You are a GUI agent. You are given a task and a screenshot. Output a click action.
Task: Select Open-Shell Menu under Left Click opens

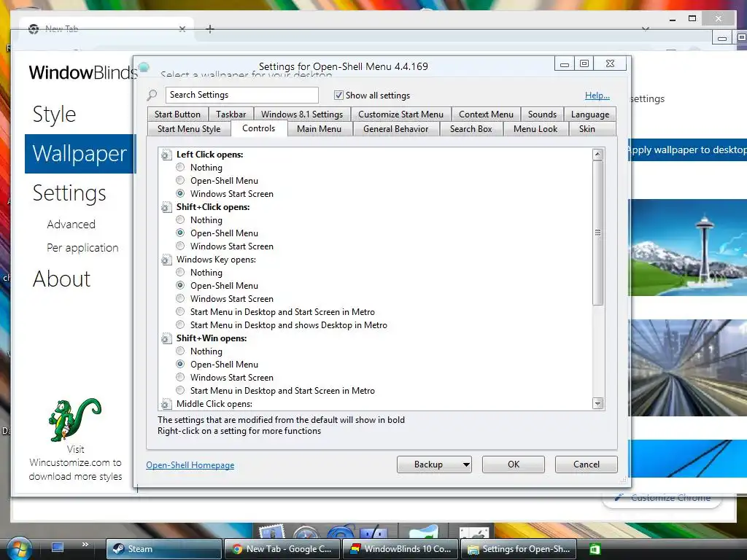click(x=180, y=181)
